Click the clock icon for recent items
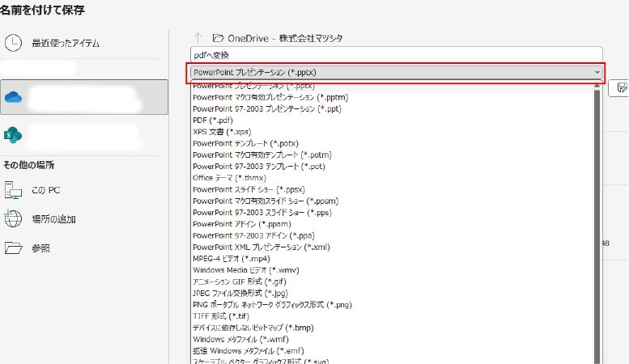629x364 pixels. tap(13, 43)
